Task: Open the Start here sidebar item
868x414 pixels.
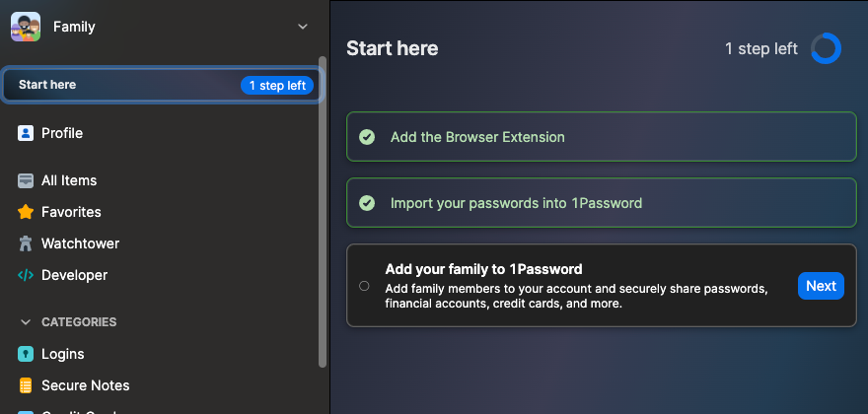Action: tap(47, 85)
